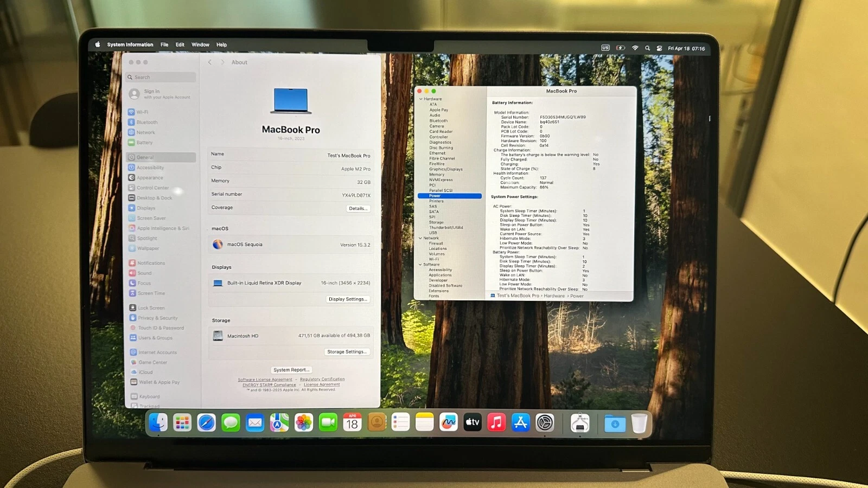Open the Edit menu

(x=180, y=44)
